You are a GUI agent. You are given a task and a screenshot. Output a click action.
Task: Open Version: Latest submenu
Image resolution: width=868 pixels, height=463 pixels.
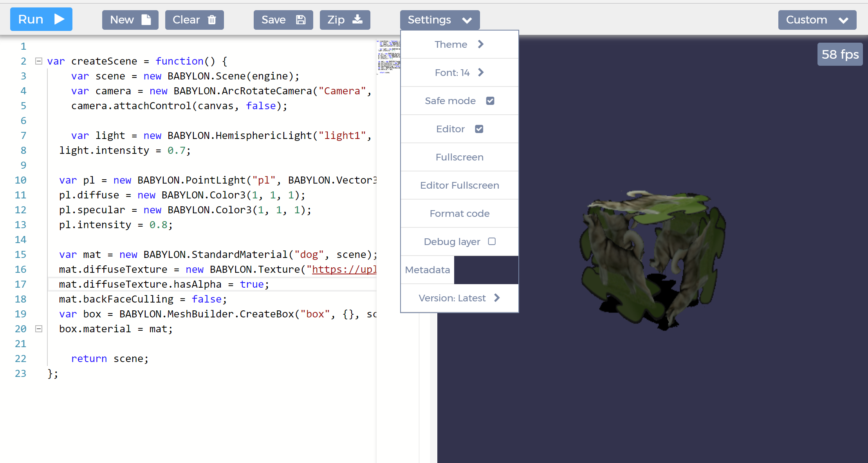click(460, 298)
